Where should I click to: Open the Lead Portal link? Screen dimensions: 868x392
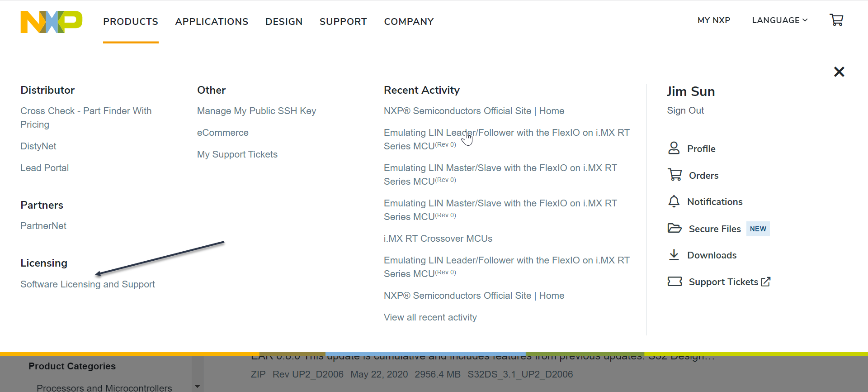coord(44,168)
